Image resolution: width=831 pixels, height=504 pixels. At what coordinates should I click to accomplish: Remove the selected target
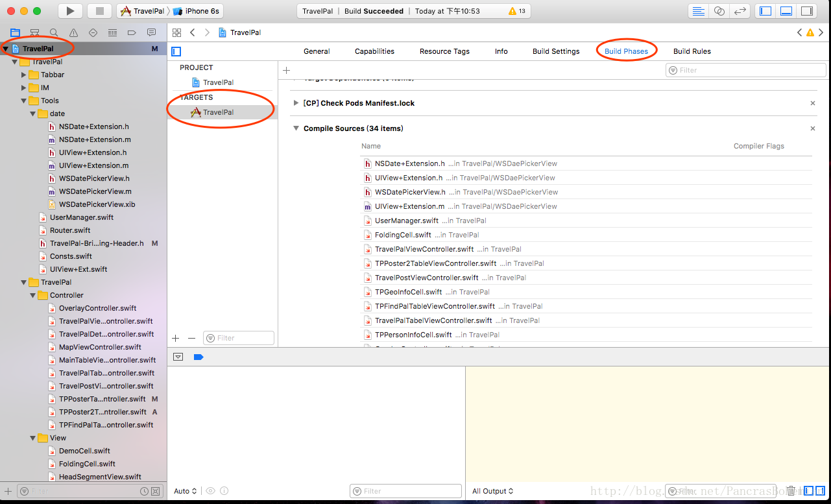[191, 338]
